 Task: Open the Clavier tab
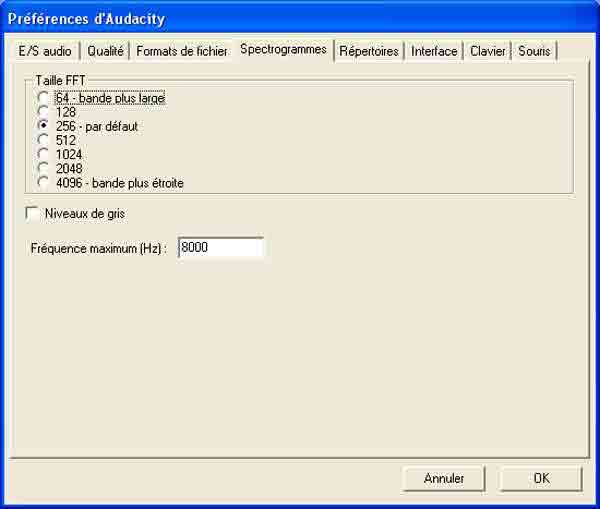coord(488,51)
